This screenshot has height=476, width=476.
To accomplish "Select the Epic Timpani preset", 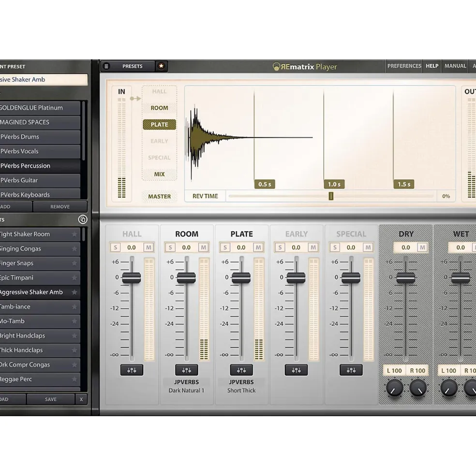I will coord(40,278).
